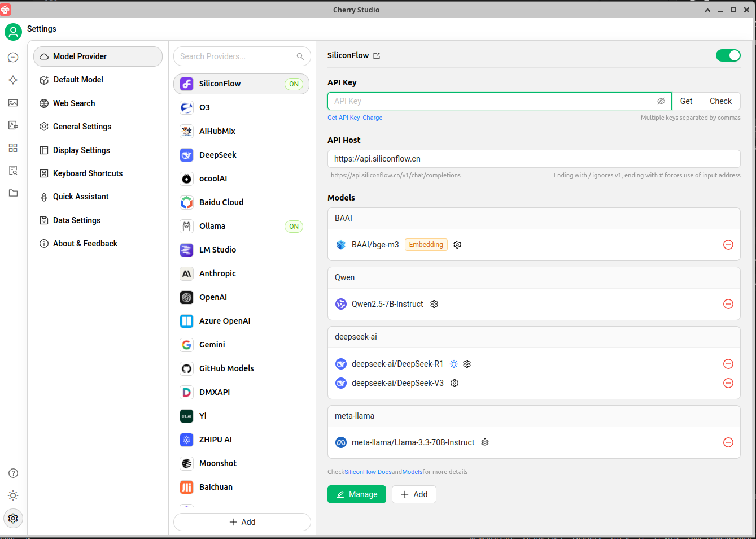Open Quick Assistant settings

point(98,197)
